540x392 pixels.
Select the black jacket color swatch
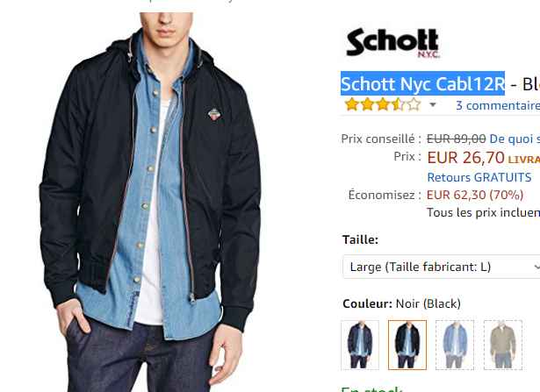tap(407, 345)
